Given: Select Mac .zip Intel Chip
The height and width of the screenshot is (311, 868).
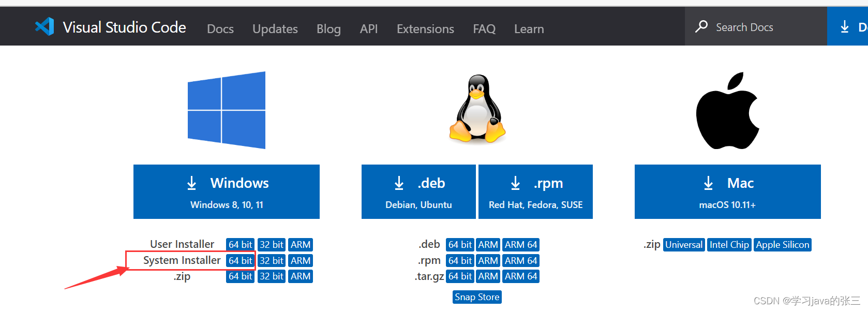Looking at the screenshot, I should coord(729,245).
